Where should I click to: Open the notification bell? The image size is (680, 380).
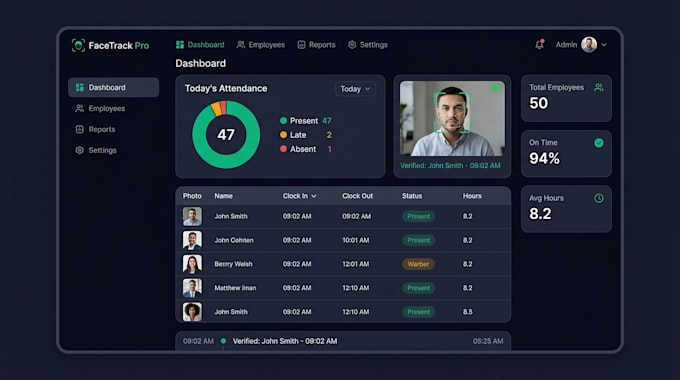click(x=539, y=44)
